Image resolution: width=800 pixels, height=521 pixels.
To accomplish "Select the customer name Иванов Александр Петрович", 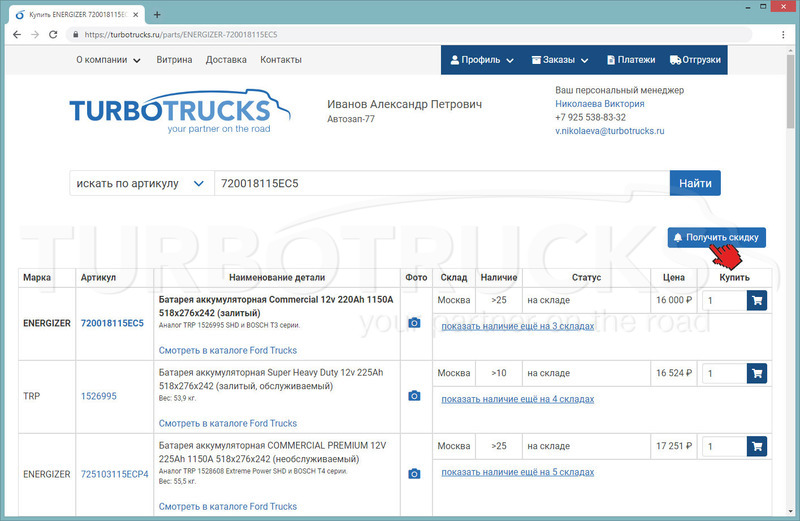I will click(404, 104).
